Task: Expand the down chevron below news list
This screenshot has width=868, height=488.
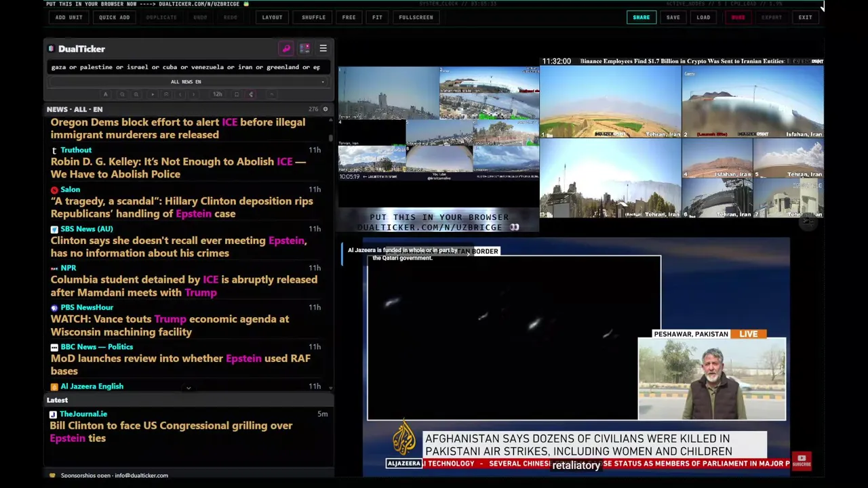Action: click(x=189, y=388)
